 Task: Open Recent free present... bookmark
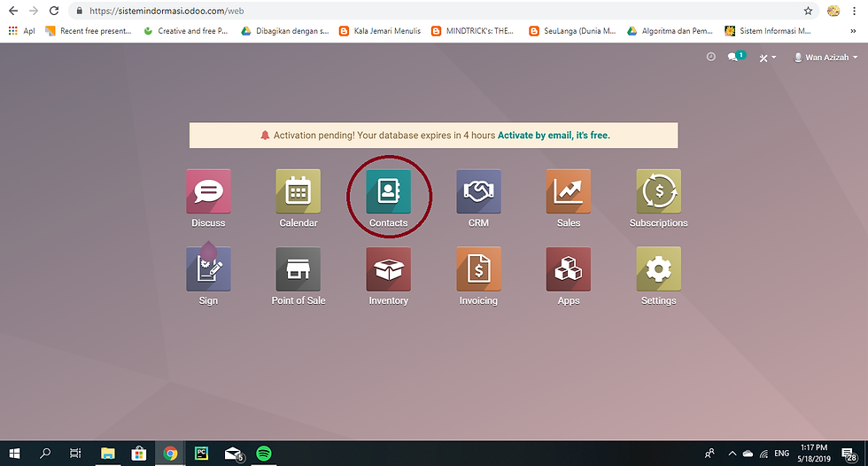tap(89, 31)
